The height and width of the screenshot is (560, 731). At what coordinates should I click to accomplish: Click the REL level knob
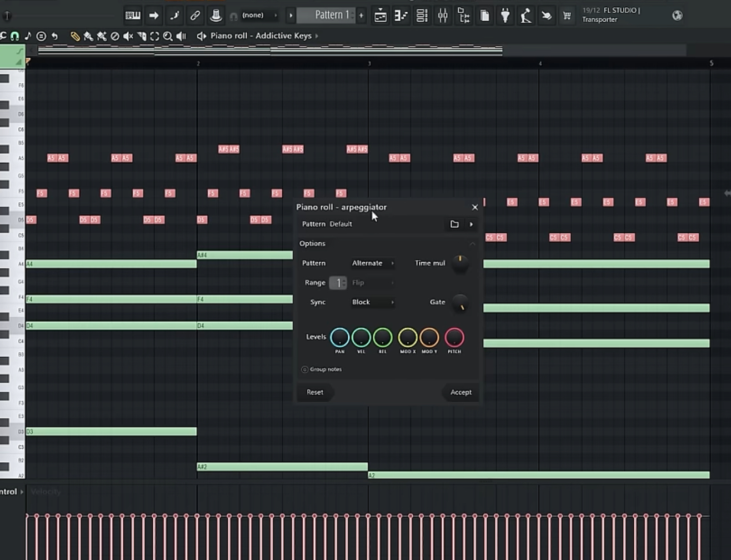(x=383, y=337)
